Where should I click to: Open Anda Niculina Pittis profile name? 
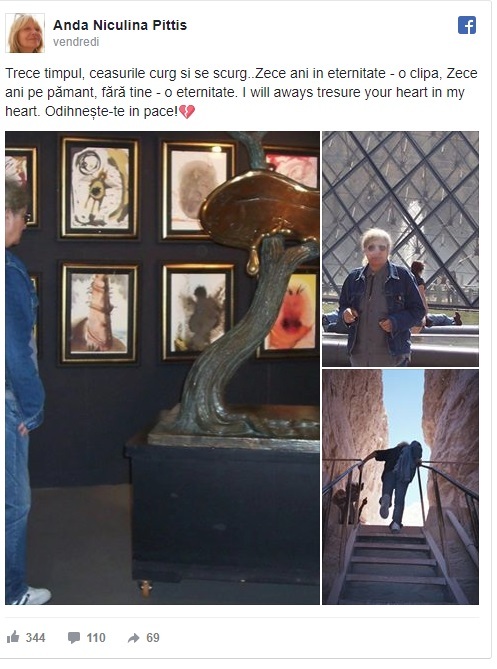(120, 25)
